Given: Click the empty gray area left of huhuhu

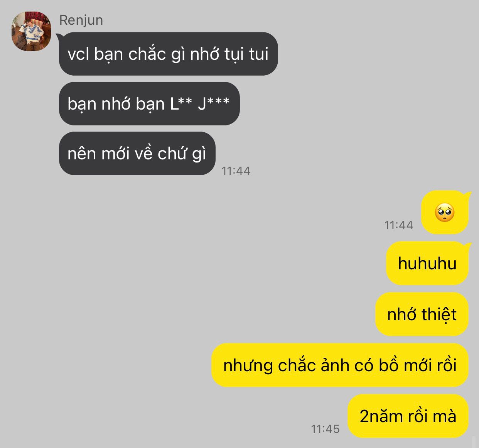Looking at the screenshot, I should coord(193,264).
